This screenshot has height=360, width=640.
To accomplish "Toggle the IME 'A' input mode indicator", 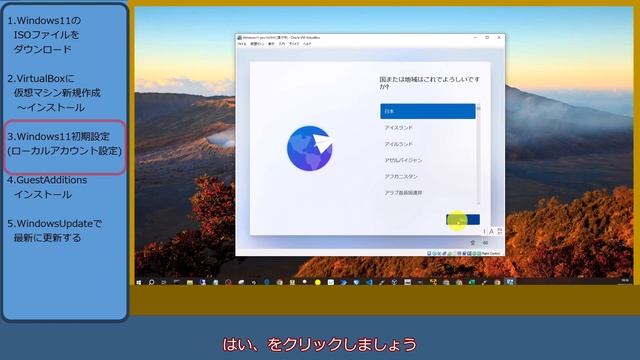I will click(x=491, y=231).
